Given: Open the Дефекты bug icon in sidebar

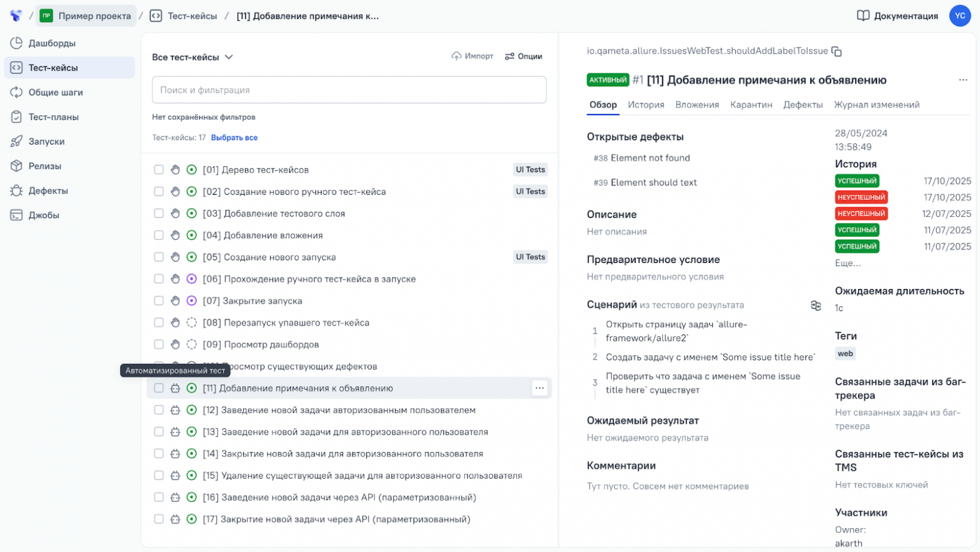Looking at the screenshot, I should point(16,190).
